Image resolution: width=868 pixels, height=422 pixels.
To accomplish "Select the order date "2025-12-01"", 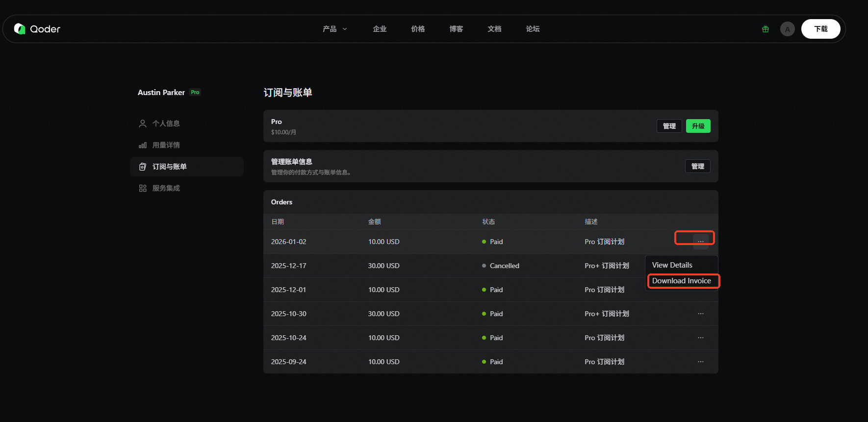I will 288,290.
